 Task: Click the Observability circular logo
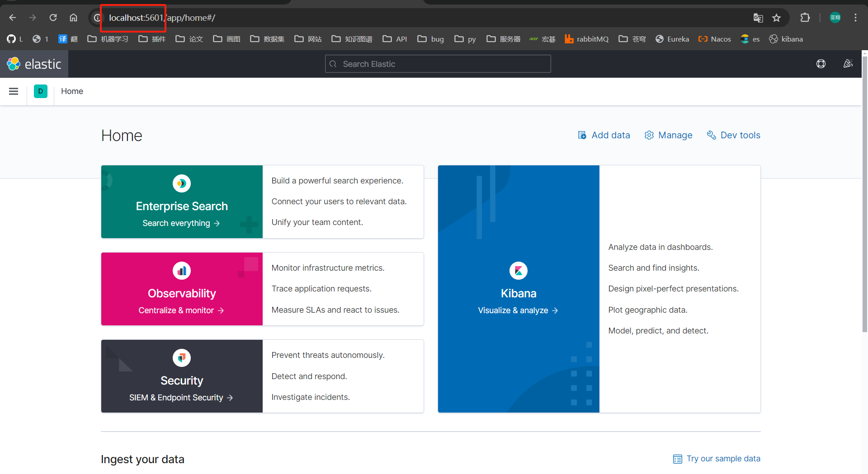pyautogui.click(x=182, y=271)
